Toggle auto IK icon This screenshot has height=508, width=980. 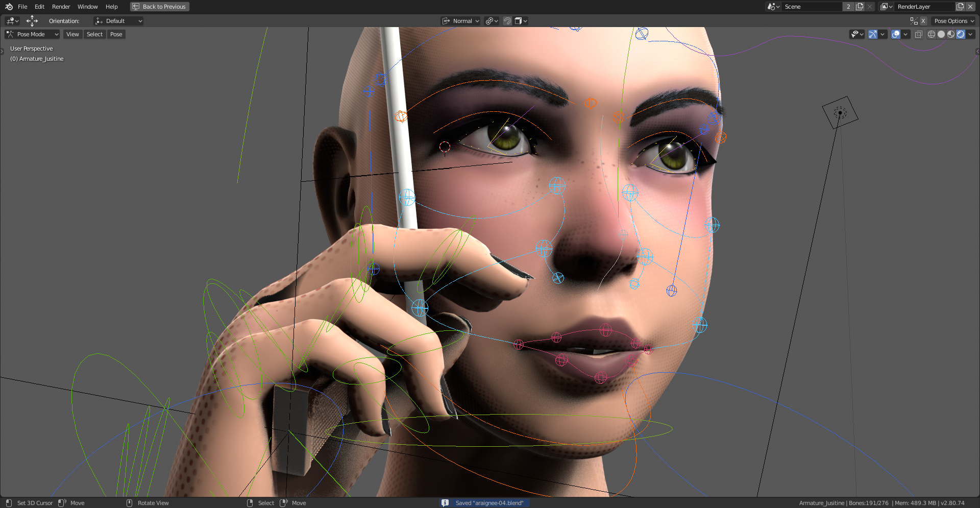914,21
